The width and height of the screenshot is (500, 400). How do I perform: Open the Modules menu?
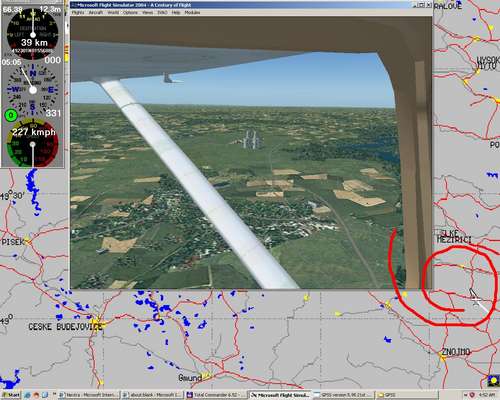pyautogui.click(x=192, y=12)
